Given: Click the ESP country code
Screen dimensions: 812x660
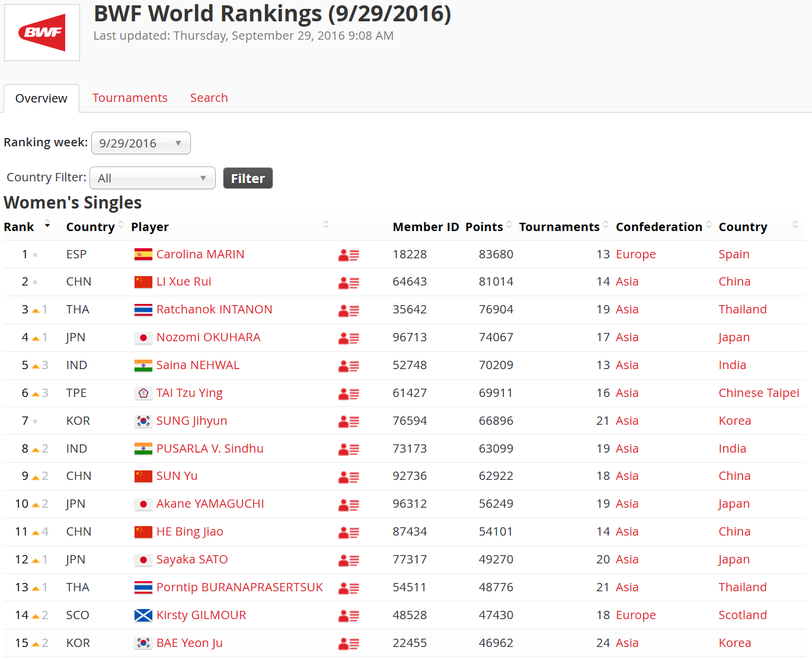Looking at the screenshot, I should (76, 254).
